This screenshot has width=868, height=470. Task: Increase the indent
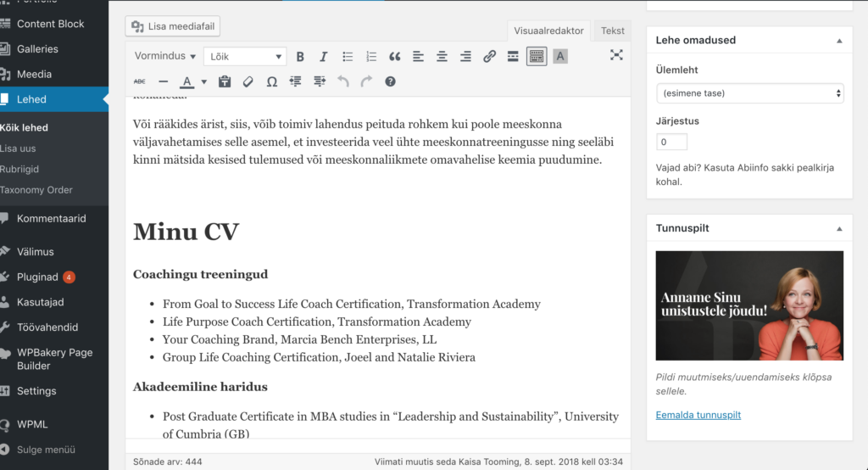[x=320, y=81]
